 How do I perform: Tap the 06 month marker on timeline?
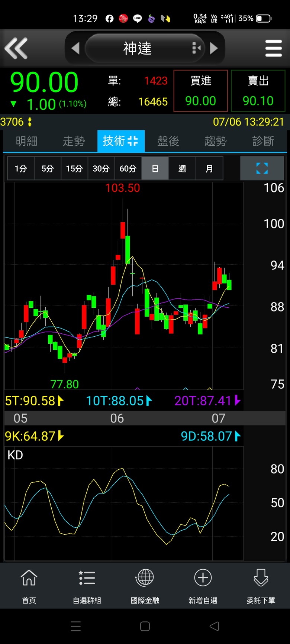pos(117,418)
